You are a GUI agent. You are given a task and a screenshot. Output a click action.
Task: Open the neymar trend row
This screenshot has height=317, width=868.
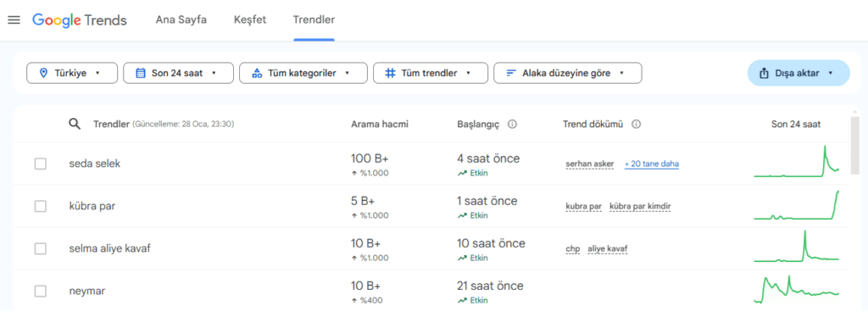click(x=87, y=291)
